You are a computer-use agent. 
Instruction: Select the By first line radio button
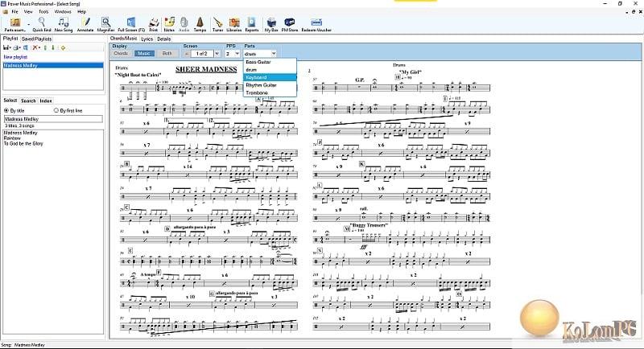pos(56,110)
